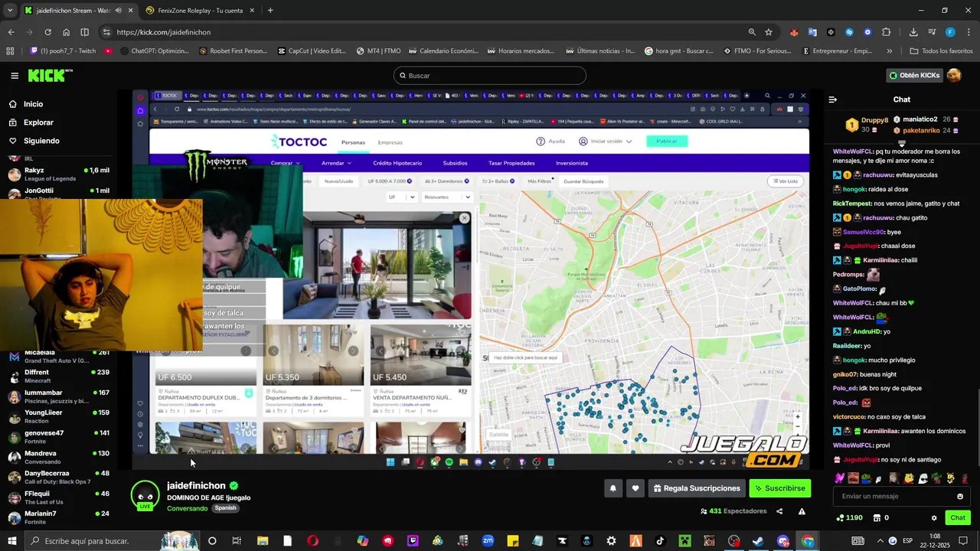Click the notification bell for jaidefinichon
Image resolution: width=980 pixels, height=551 pixels.
click(x=612, y=488)
